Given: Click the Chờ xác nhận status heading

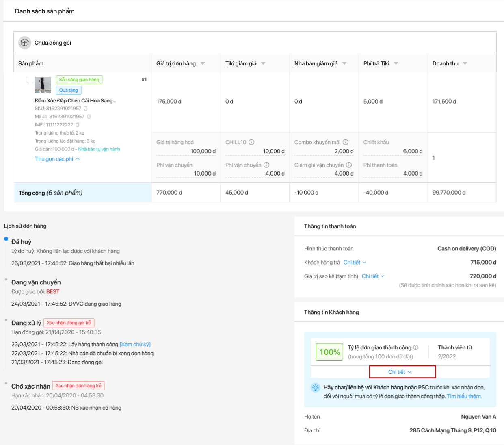Looking at the screenshot, I should tap(31, 386).
